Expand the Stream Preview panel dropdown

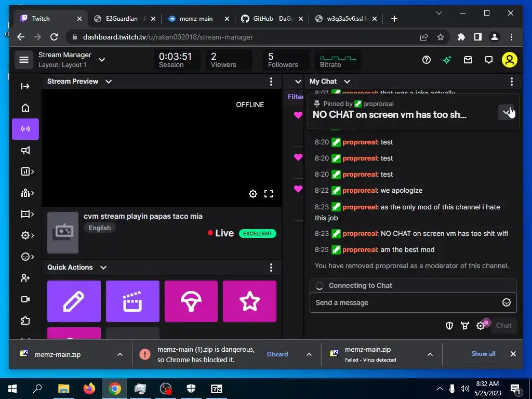coord(109,82)
